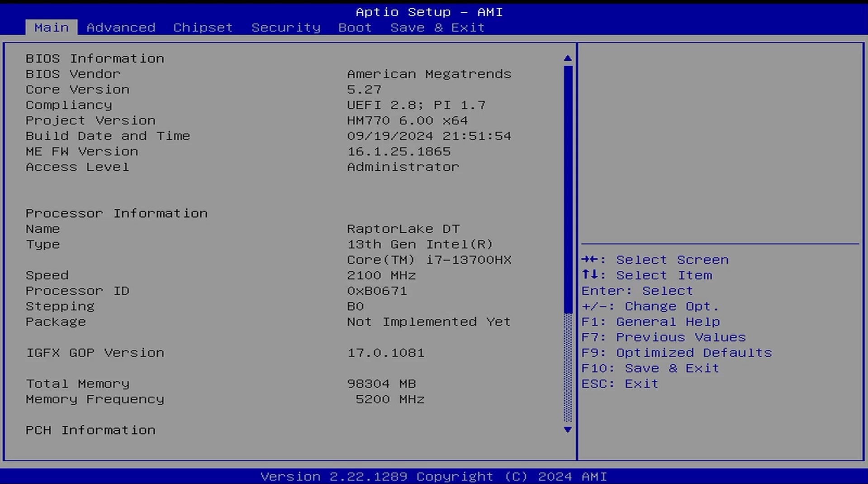Viewport: 868px width, 484px height.
Task: Click the scrollbar up arrow
Action: pyautogui.click(x=568, y=58)
